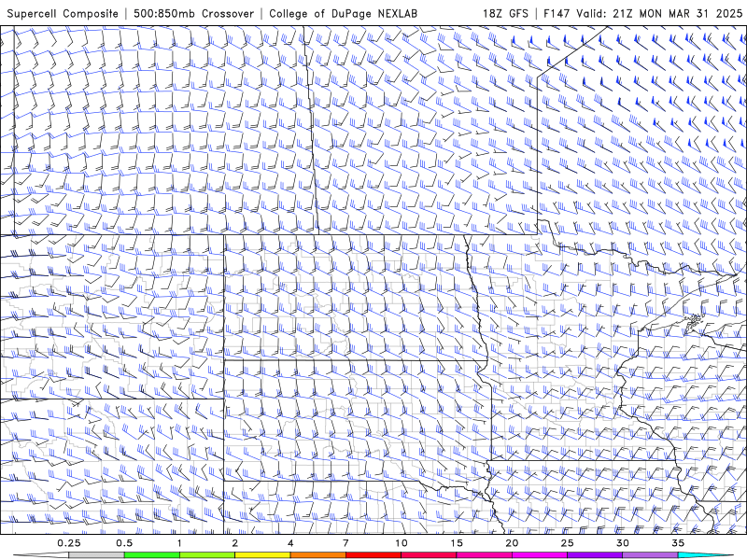Viewport: 747px width, 560px height.
Task: Click the '35' legend value
Action: (x=678, y=543)
